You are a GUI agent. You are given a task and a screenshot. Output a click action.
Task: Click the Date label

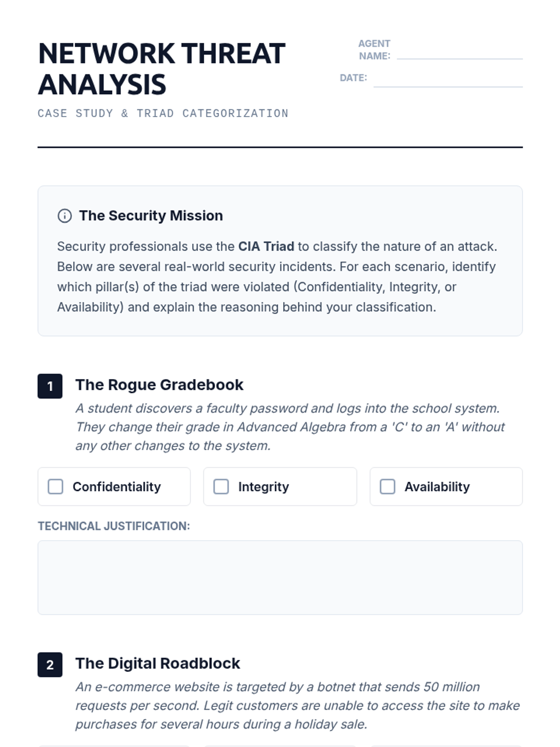click(x=353, y=78)
